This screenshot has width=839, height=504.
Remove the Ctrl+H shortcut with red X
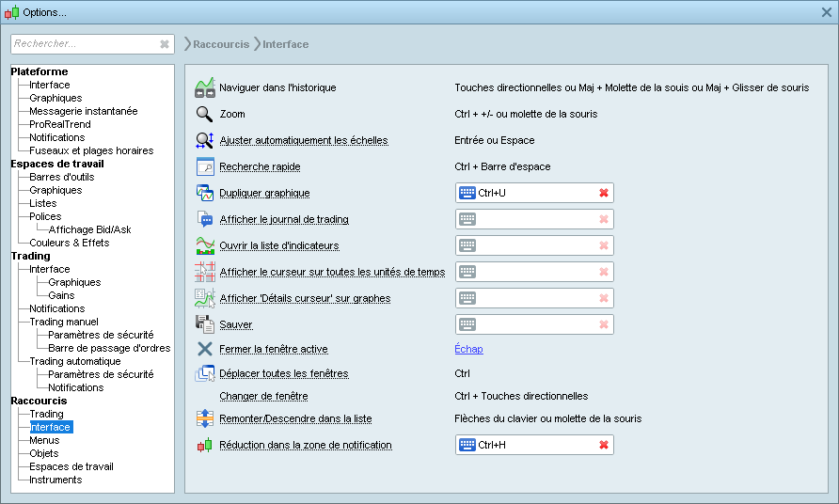tap(603, 445)
